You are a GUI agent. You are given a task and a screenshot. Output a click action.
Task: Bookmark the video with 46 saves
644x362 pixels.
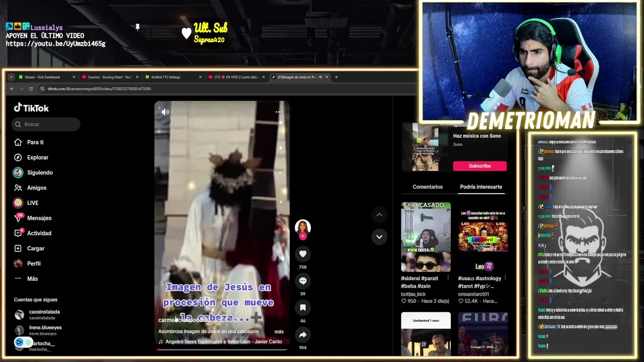pos(302,308)
